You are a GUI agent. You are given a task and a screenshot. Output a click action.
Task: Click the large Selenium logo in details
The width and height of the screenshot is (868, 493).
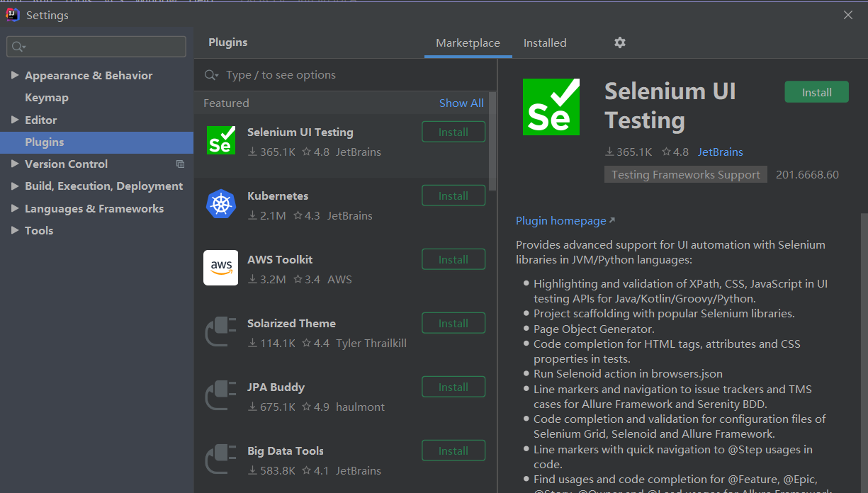tap(551, 107)
